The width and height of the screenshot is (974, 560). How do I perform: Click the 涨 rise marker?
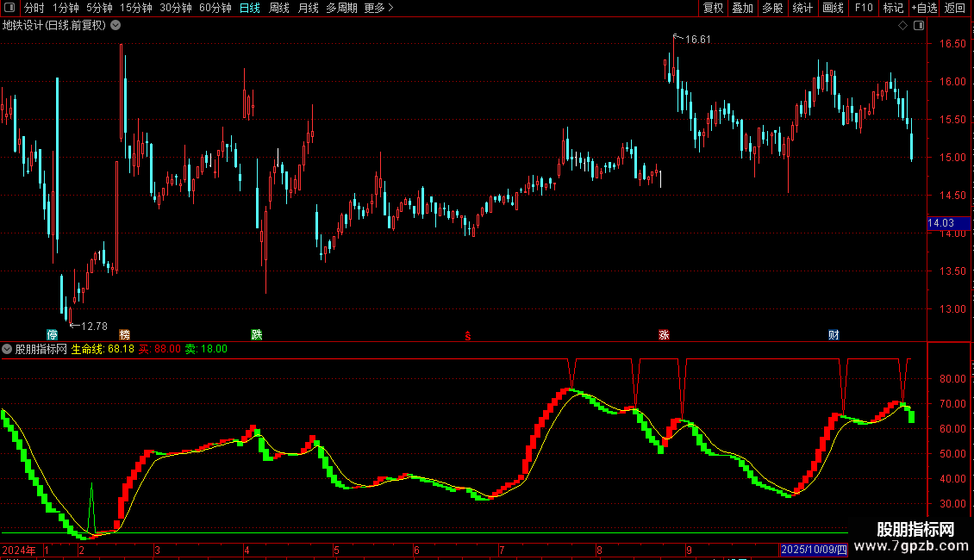tap(664, 334)
